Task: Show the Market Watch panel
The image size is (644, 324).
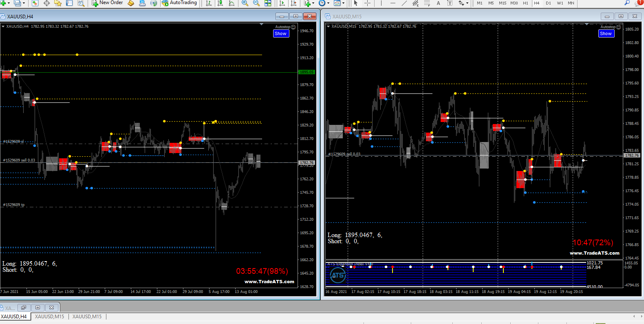Action: pos(35,3)
